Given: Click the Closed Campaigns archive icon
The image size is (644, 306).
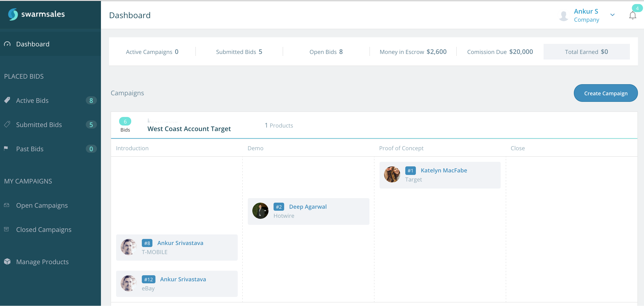Looking at the screenshot, I should pos(7,229).
